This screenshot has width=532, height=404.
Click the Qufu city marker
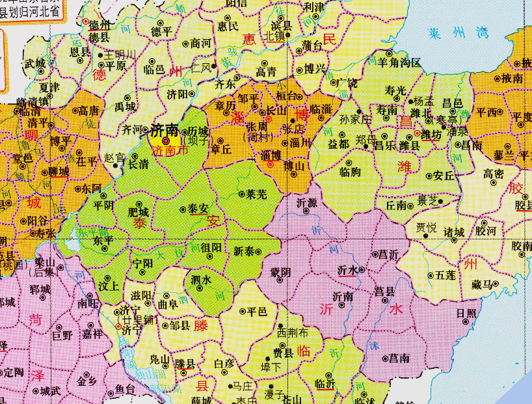pos(166,295)
